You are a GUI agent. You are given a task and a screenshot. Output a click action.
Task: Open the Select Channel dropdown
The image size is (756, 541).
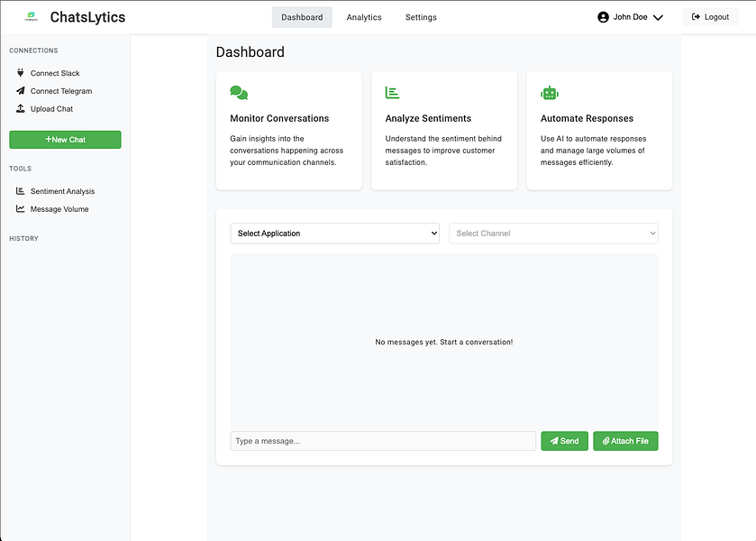pos(553,234)
